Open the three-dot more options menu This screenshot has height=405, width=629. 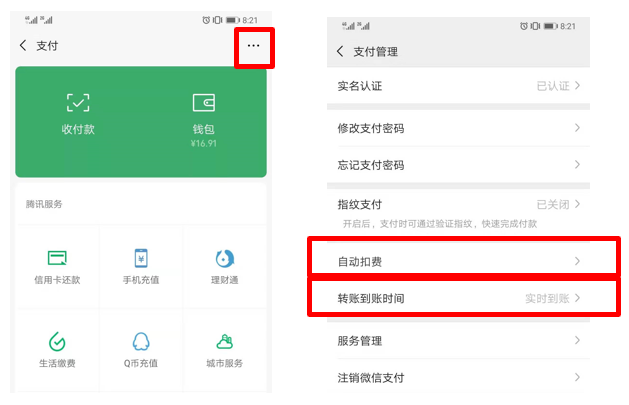pyautogui.click(x=253, y=46)
